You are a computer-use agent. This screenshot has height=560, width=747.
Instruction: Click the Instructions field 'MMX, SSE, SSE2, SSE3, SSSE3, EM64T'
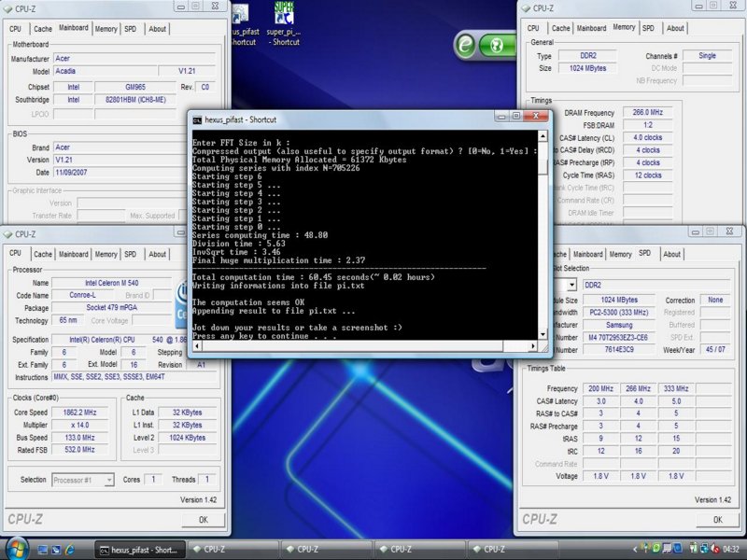pyautogui.click(x=134, y=377)
